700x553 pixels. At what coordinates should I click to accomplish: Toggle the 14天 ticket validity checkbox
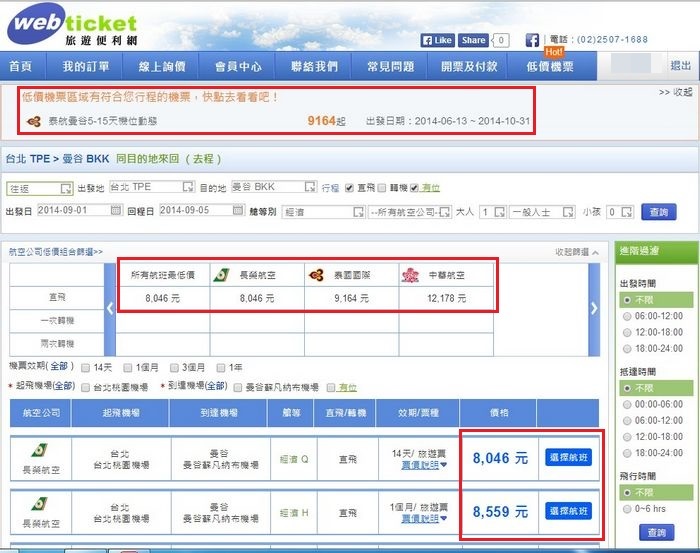click(x=86, y=368)
